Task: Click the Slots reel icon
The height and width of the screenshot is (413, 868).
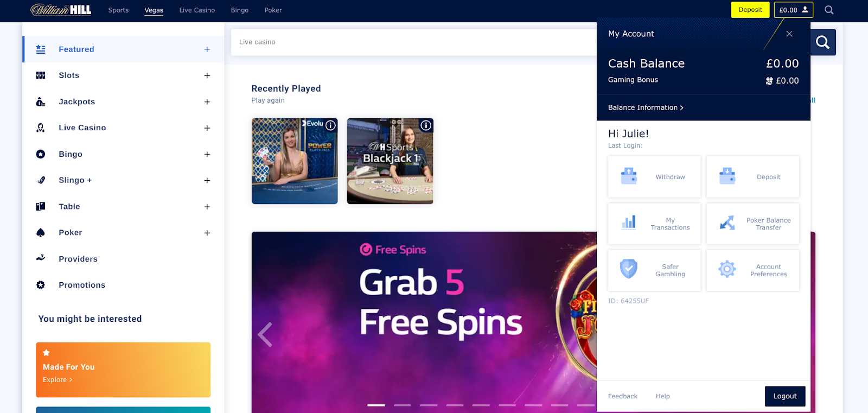Action: (41, 75)
